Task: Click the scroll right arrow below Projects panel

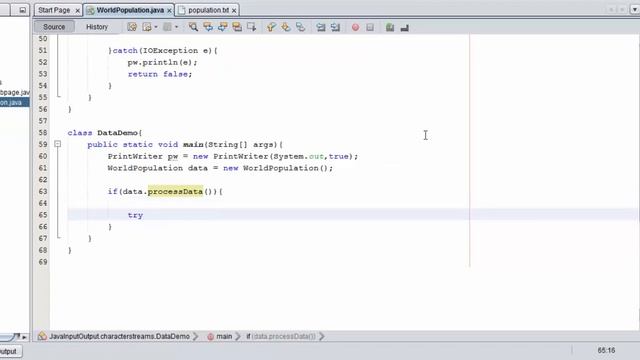Action: point(24,337)
